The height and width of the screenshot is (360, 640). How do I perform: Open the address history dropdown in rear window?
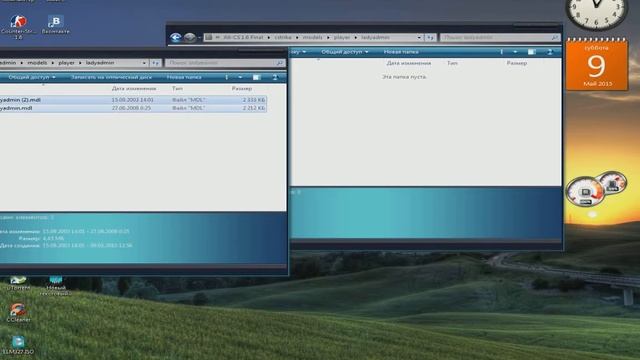pos(419,37)
